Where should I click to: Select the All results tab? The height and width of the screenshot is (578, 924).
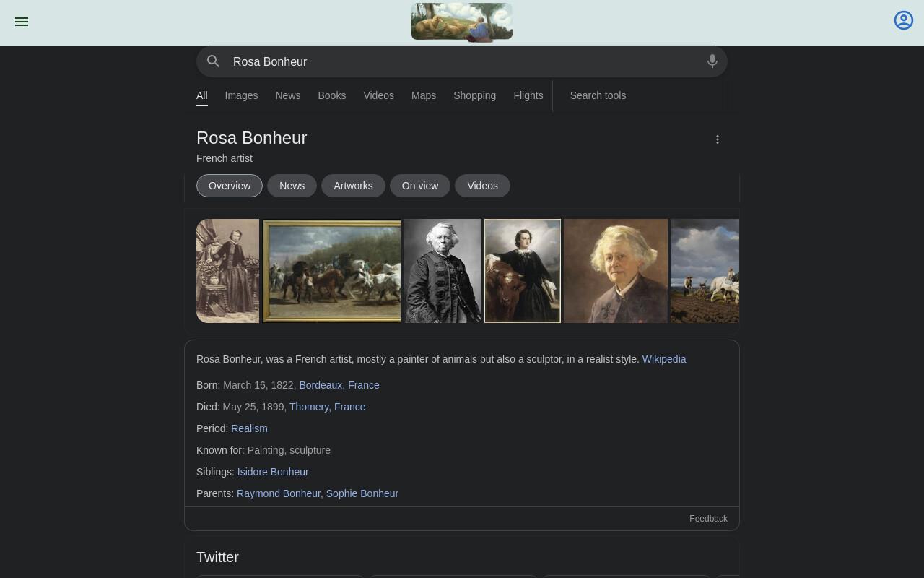pos(202,95)
